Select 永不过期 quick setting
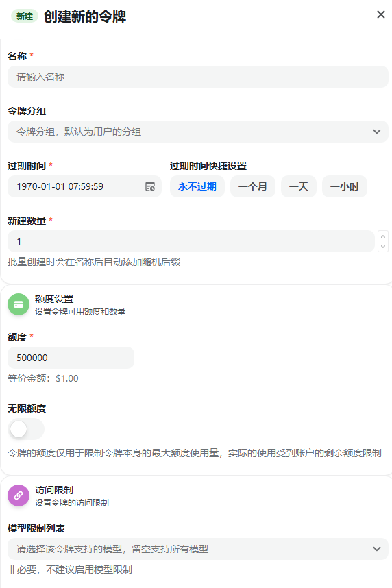The image size is (392, 588). (x=197, y=186)
